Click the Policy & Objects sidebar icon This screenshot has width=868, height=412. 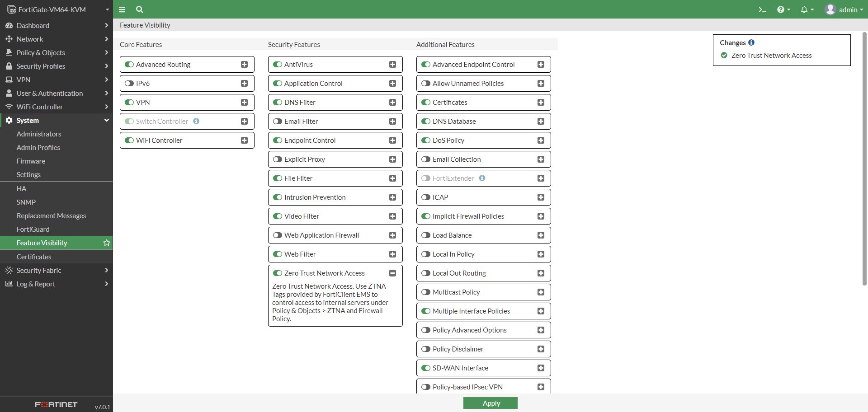pyautogui.click(x=9, y=52)
